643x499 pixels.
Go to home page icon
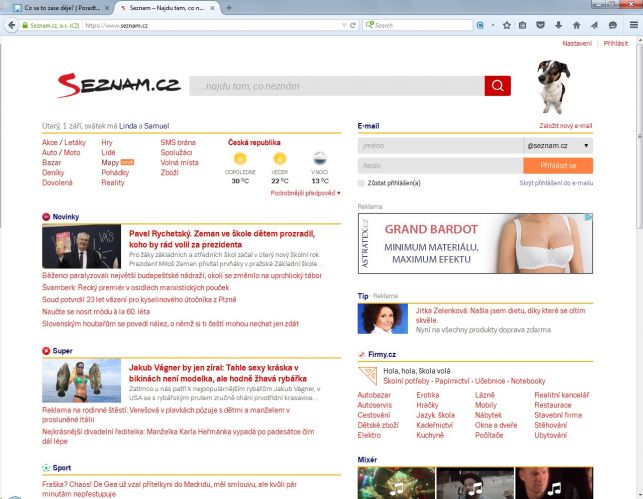(x=577, y=25)
